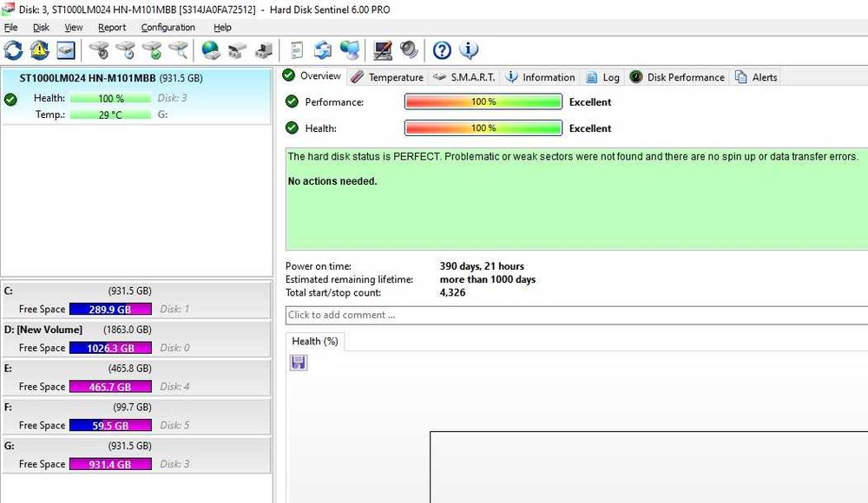Click the 'Click to add comment' field
868x503 pixels.
576,315
